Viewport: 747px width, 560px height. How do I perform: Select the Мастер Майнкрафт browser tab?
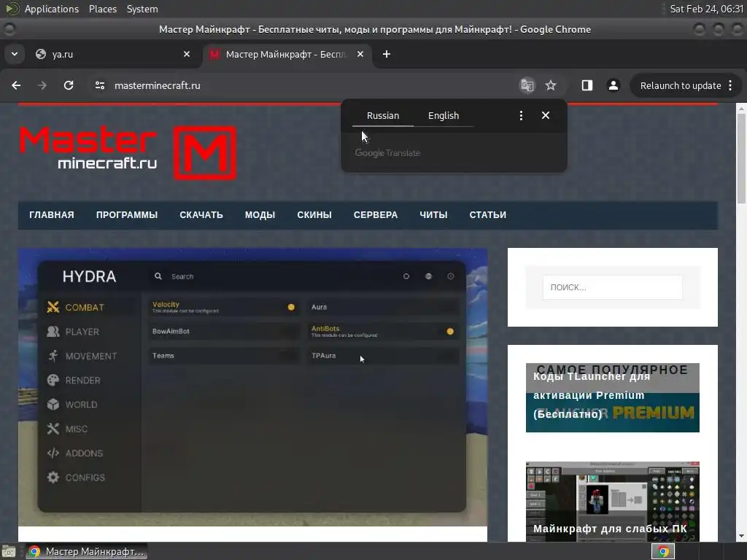coord(287,54)
